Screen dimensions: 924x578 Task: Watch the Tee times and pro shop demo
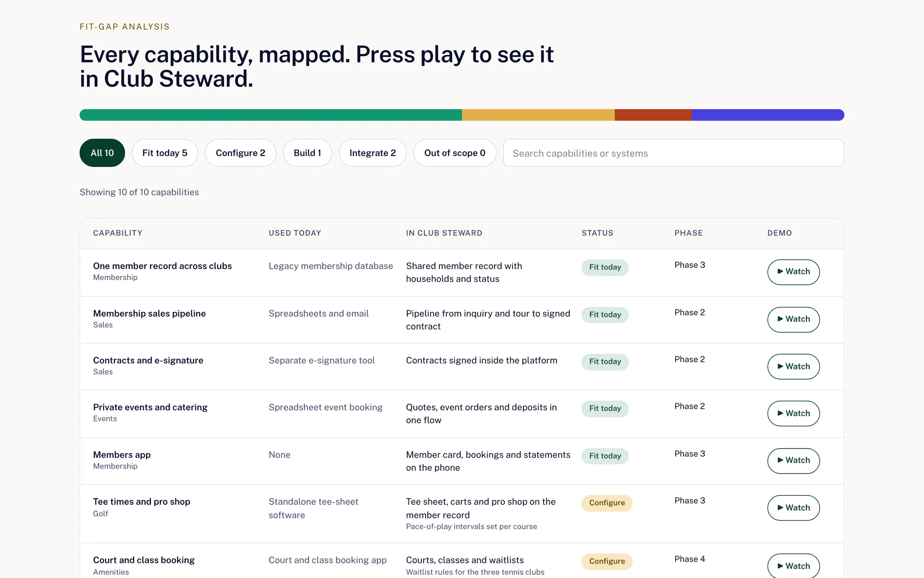793,508
